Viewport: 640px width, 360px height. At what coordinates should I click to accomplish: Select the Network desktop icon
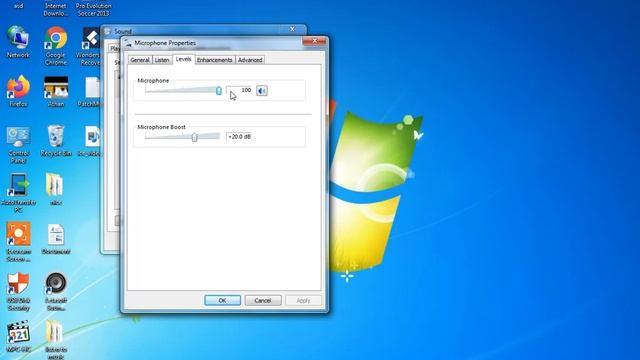tap(18, 41)
